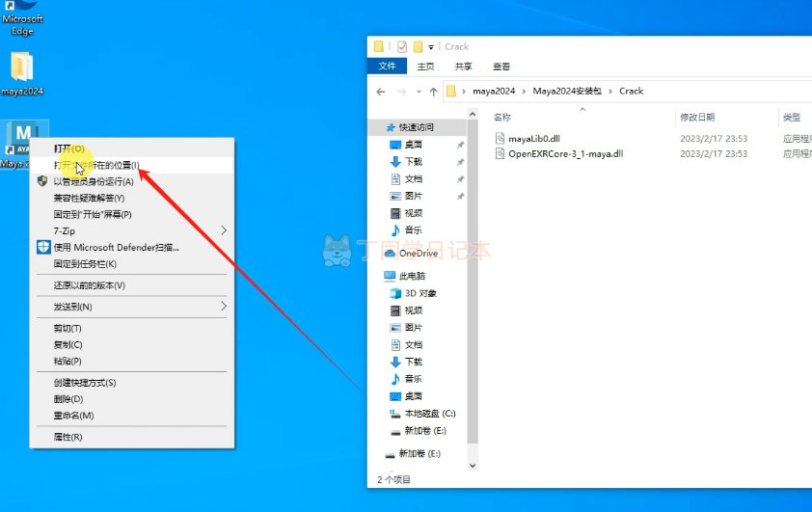Click the pin icon beside 图片 in 快速访问
Image resolution: width=812 pixels, height=512 pixels.
[460, 196]
